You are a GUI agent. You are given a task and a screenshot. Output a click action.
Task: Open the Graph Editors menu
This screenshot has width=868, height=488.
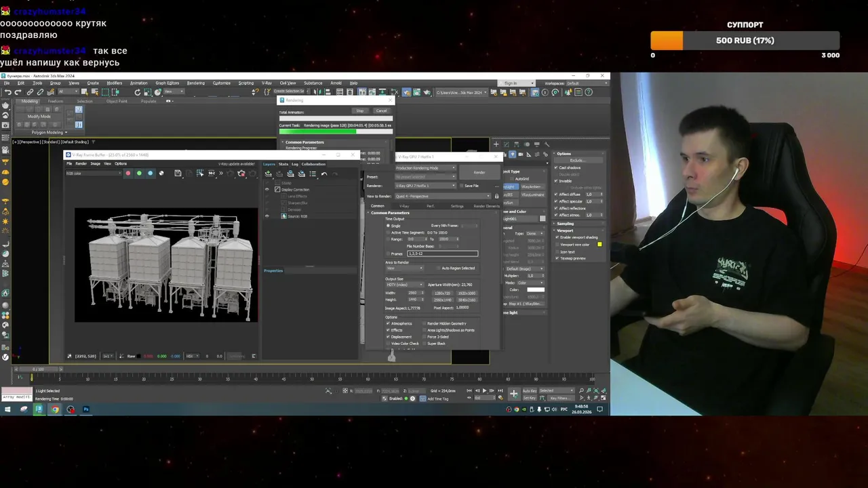click(167, 83)
